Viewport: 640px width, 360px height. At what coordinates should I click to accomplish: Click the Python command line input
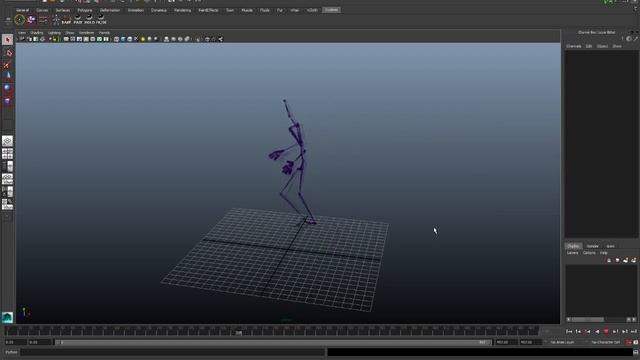point(173,352)
